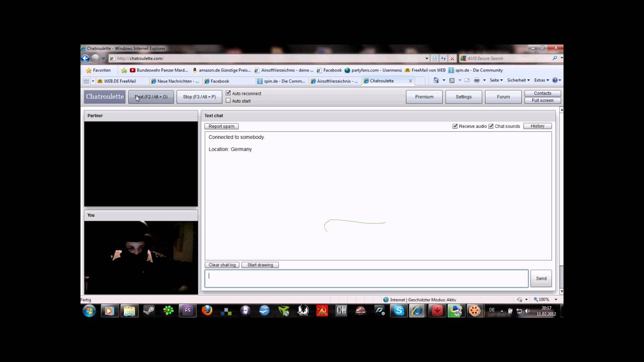Screen dimensions: 644x362
Task: Open Firefox from the taskbar
Action: [x=207, y=311]
